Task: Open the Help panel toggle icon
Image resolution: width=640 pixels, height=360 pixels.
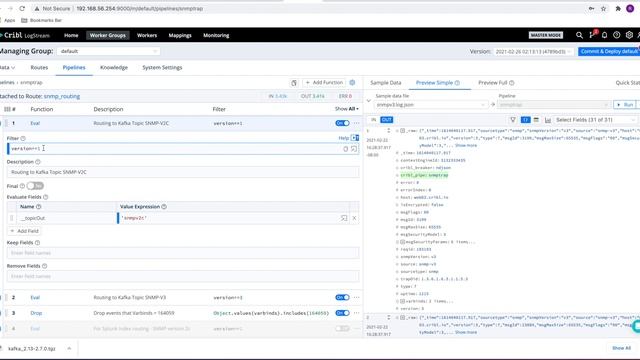Action: click(x=355, y=138)
